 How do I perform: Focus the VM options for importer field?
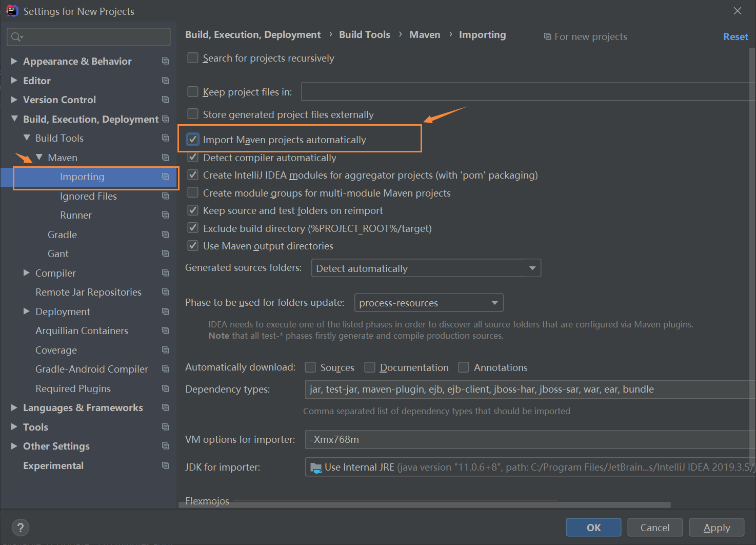click(x=530, y=439)
